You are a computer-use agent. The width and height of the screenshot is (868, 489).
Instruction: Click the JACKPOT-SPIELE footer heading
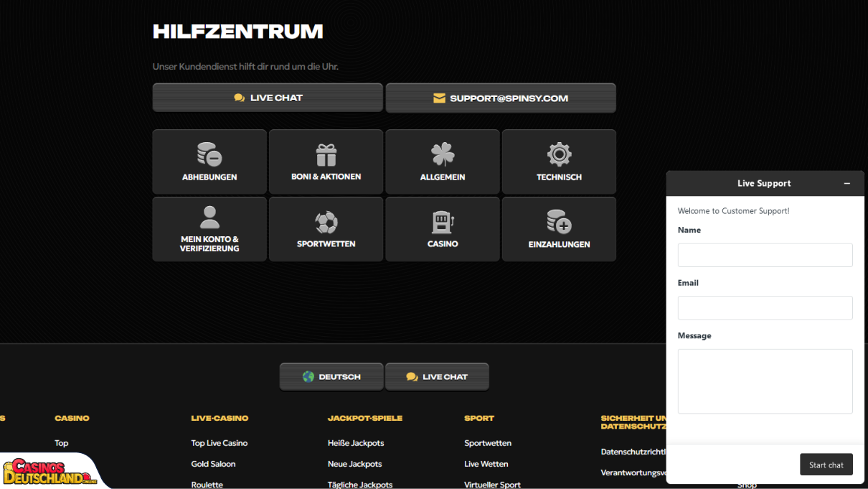(365, 418)
